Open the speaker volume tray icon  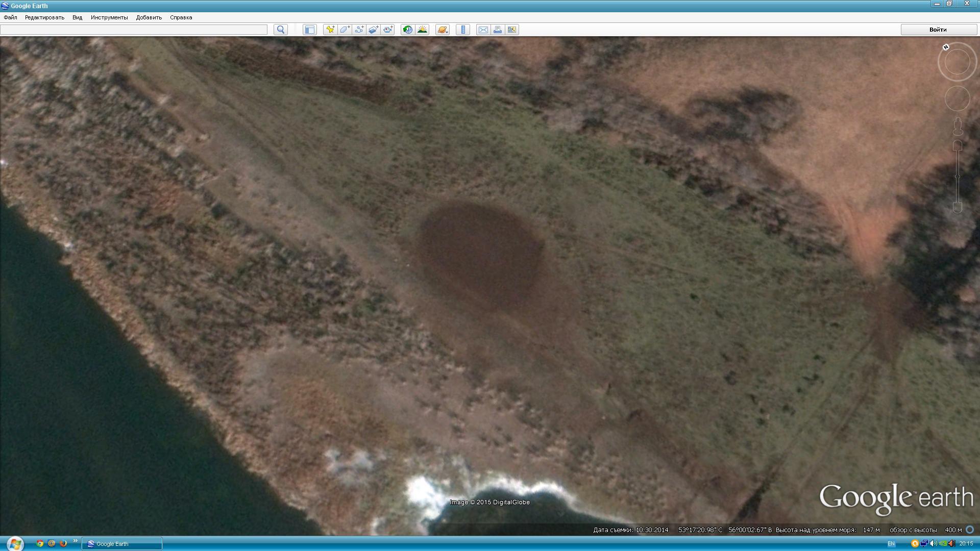934,544
